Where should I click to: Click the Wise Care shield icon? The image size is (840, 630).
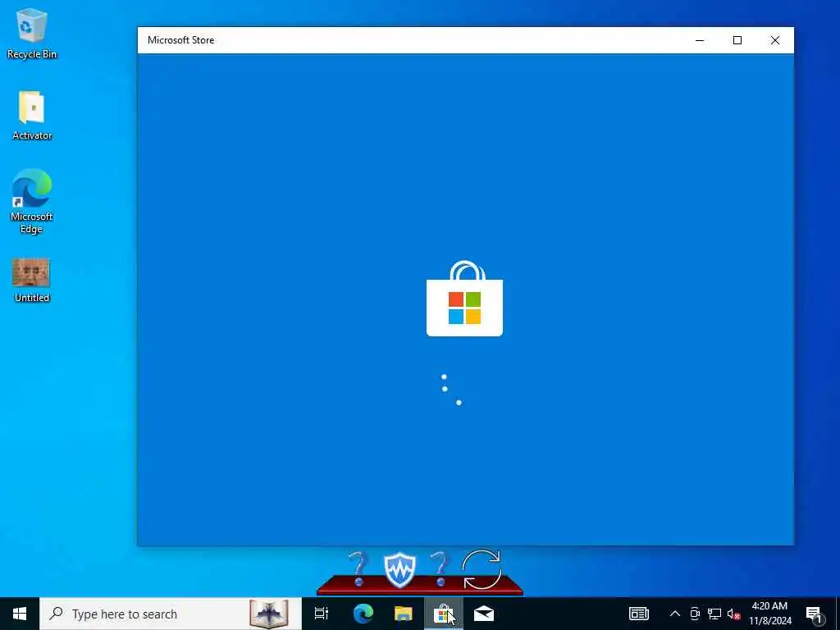(x=399, y=569)
